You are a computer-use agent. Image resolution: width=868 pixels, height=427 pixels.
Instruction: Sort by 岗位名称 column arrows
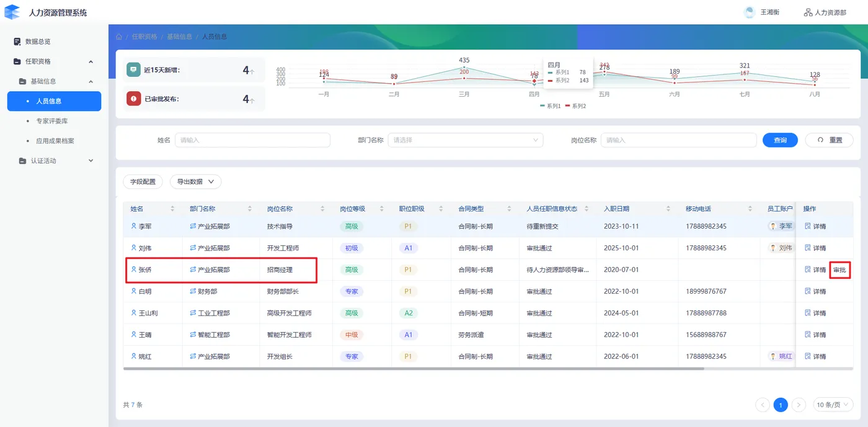click(323, 209)
